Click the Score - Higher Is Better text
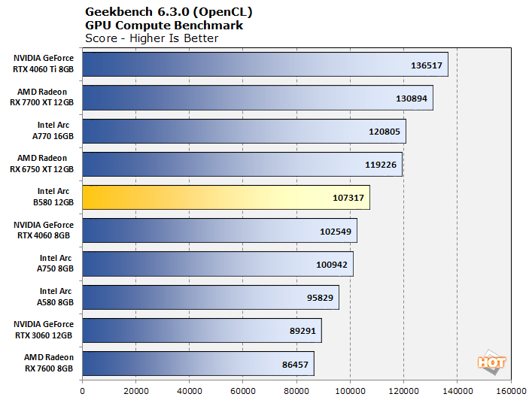The width and height of the screenshot is (532, 397). coord(152,38)
